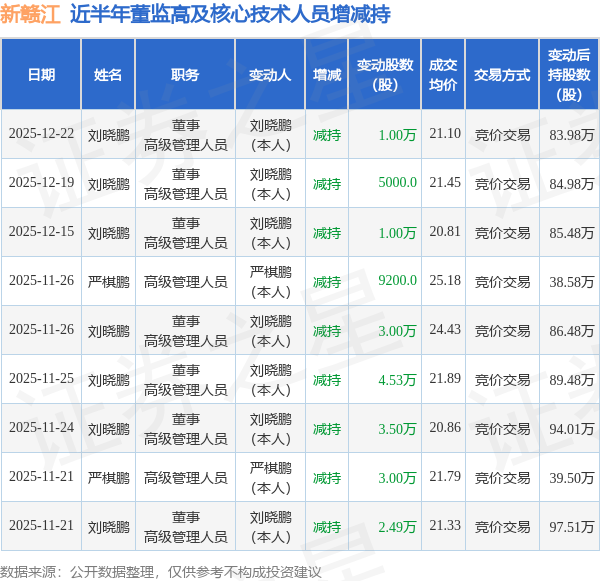Click the 数据来源 footer note text
The height and width of the screenshot is (581, 600).
[161, 572]
